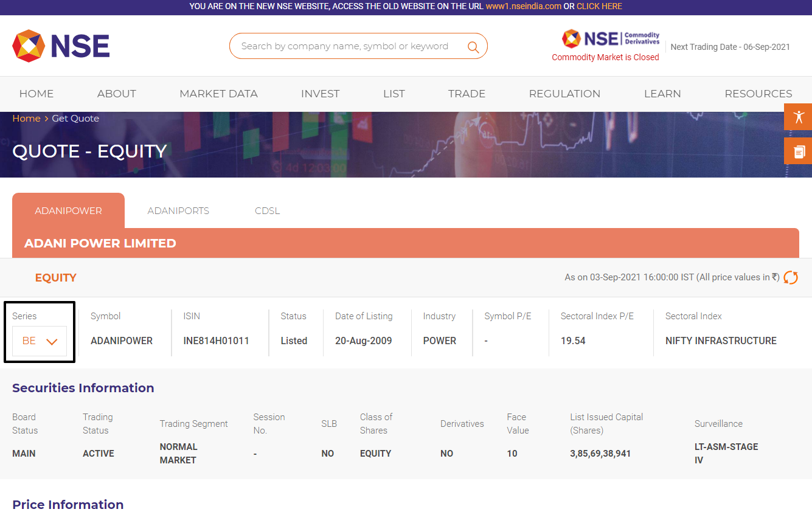Click the search magnifier icon
Image resolution: width=812 pixels, height=512 pixels.
pyautogui.click(x=473, y=47)
